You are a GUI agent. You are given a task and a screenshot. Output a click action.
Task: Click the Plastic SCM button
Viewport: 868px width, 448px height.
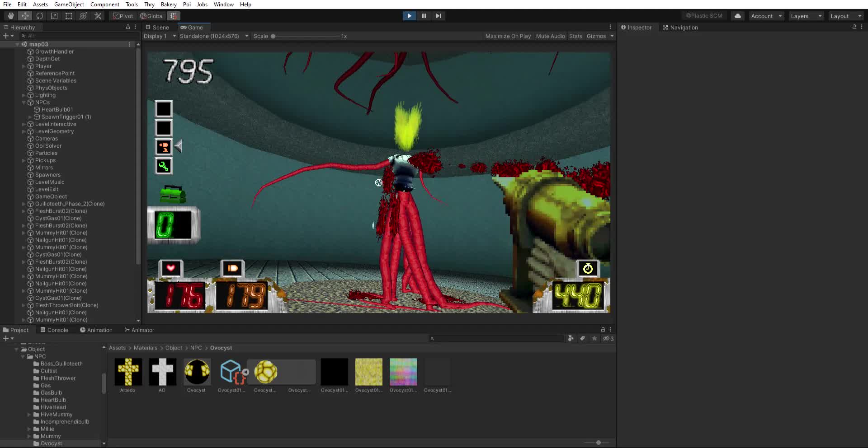tap(704, 16)
